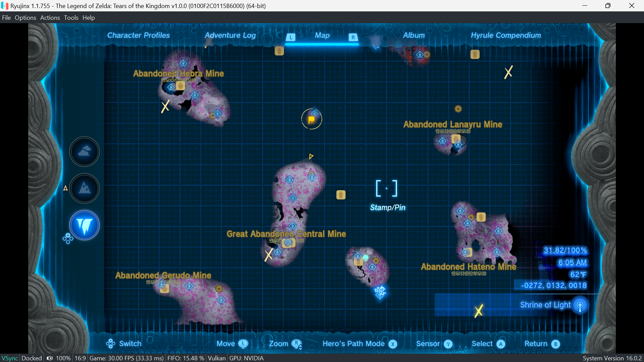Open the Help menu

(x=89, y=18)
